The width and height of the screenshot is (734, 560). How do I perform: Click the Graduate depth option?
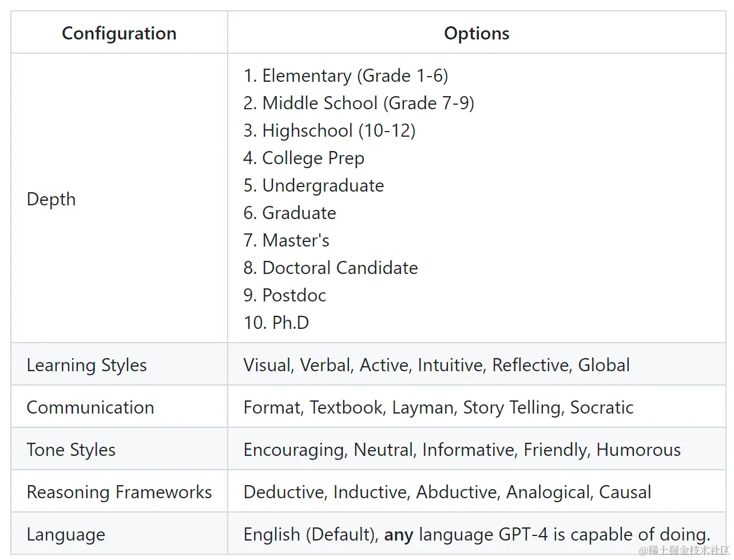click(x=289, y=213)
